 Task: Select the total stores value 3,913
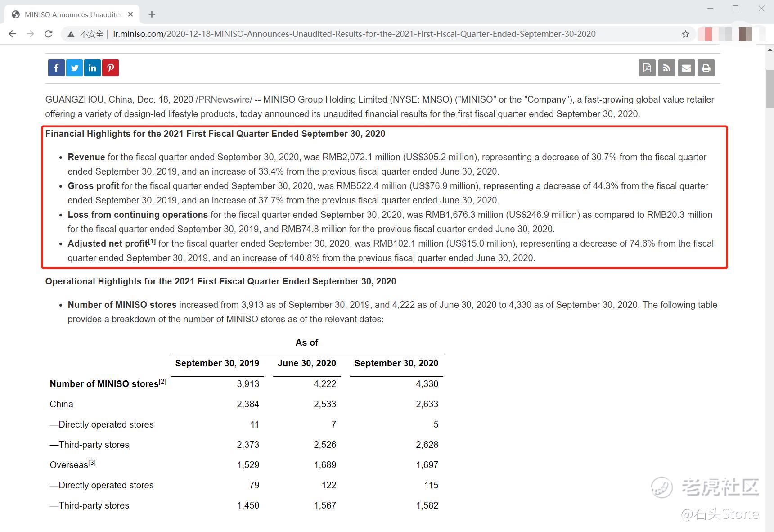pos(248,384)
